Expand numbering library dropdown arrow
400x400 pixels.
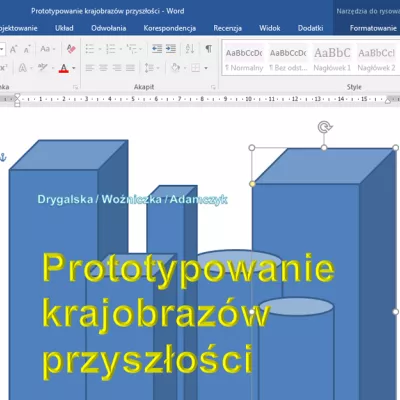coord(120,49)
